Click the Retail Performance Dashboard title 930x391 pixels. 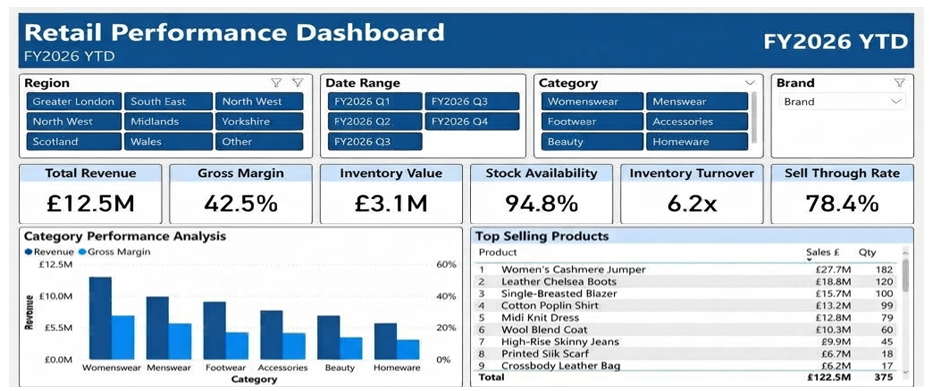234,32
